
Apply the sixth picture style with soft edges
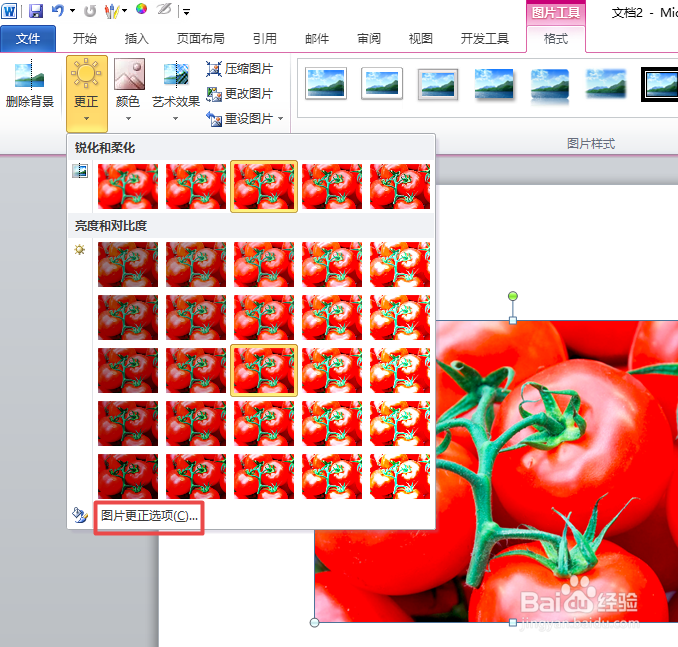click(606, 83)
